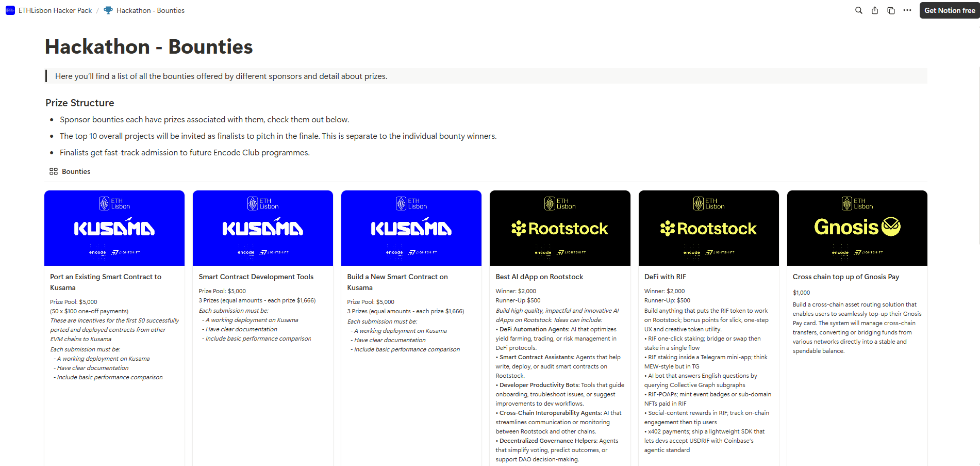Click the share icon in the top bar
980x466 pixels.
point(875,10)
